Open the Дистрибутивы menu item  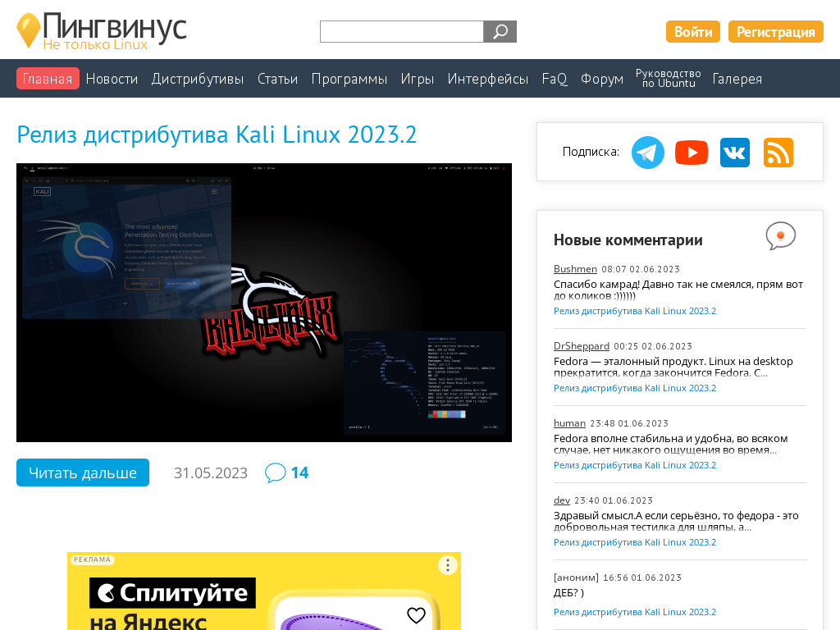point(198,79)
